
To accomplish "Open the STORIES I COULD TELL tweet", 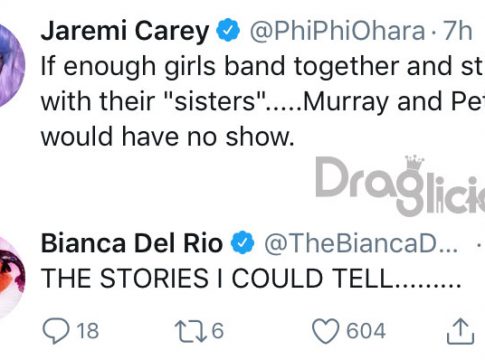I will coord(251,278).
